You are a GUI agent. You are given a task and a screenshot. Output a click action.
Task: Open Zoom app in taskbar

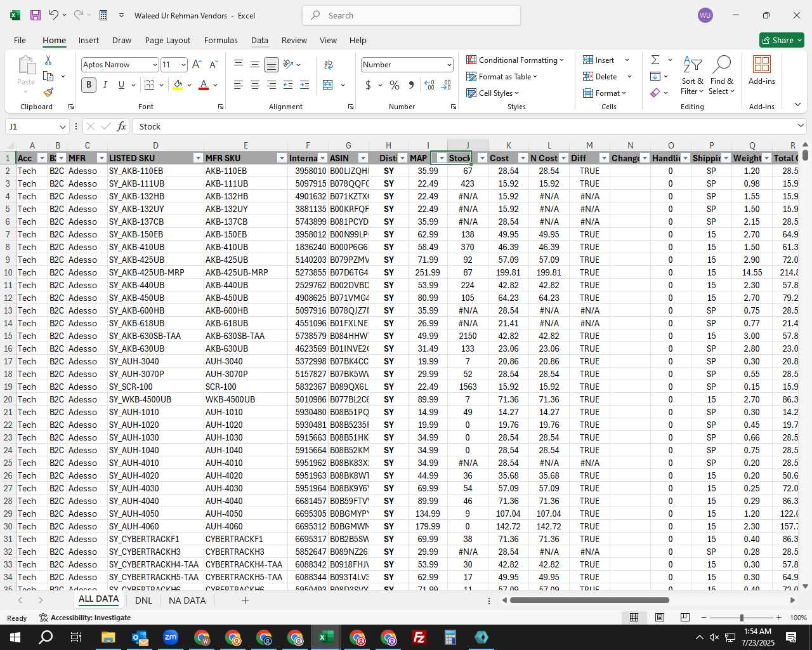click(171, 637)
